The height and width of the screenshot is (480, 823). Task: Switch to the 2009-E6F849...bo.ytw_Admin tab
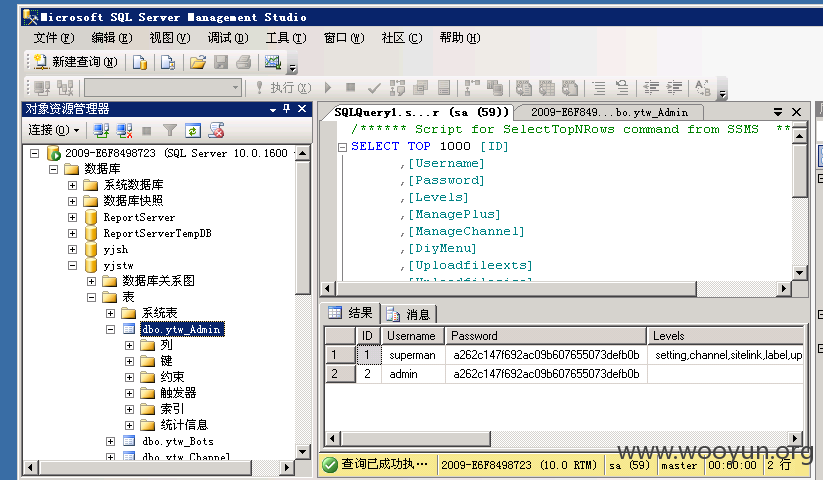tap(609, 112)
